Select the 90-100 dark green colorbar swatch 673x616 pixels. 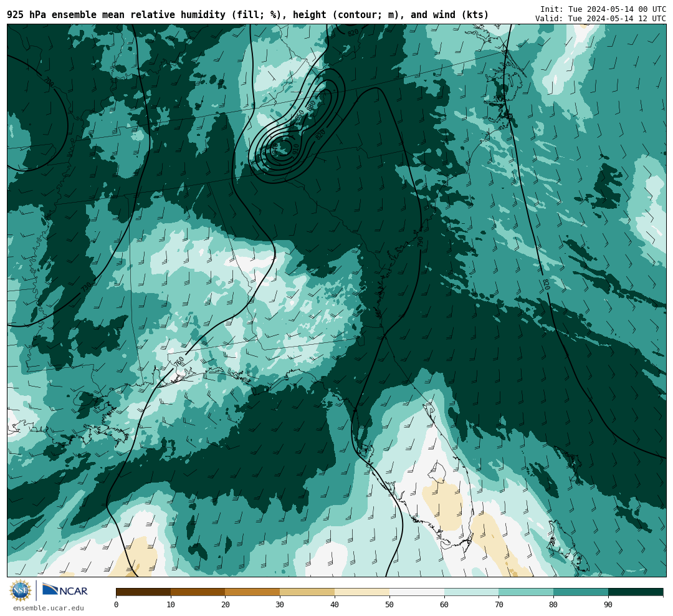pyautogui.click(x=636, y=592)
